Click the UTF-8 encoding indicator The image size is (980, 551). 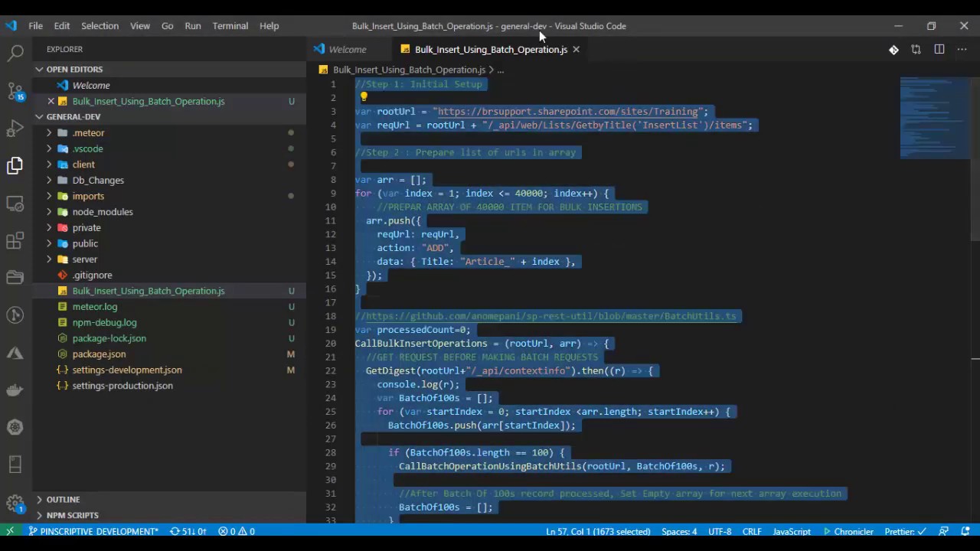[720, 531]
